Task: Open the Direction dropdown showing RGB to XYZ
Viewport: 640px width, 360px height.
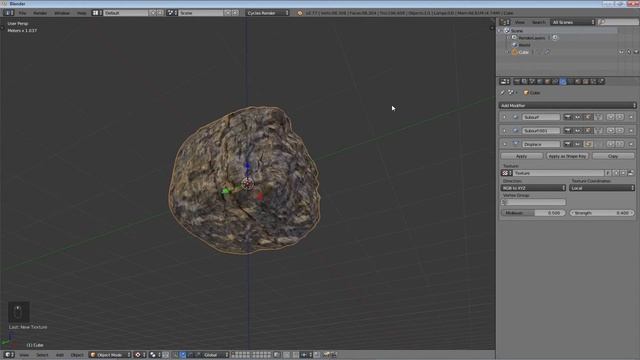Action: click(x=533, y=188)
